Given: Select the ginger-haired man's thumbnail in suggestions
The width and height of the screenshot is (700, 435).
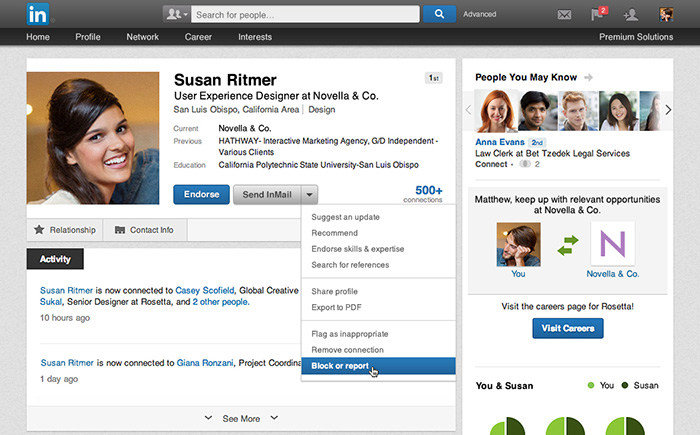Looking at the screenshot, I should (x=578, y=111).
